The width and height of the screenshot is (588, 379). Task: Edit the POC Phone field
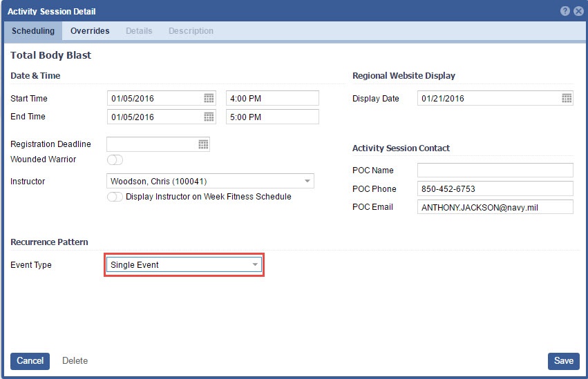[x=495, y=189]
